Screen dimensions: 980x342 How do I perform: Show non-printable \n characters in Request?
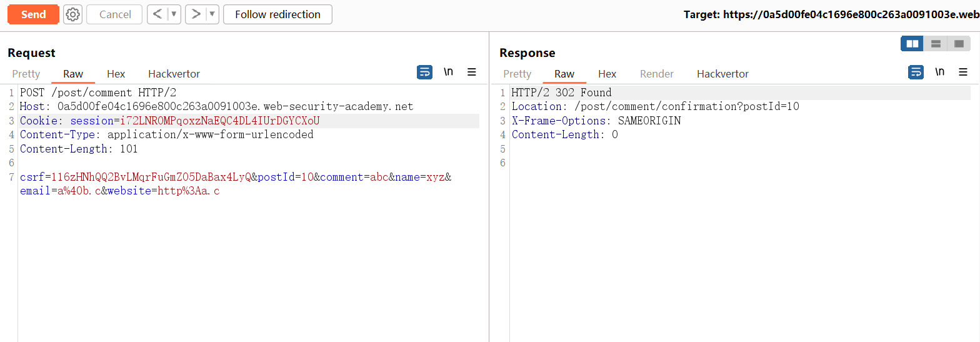[x=448, y=73]
